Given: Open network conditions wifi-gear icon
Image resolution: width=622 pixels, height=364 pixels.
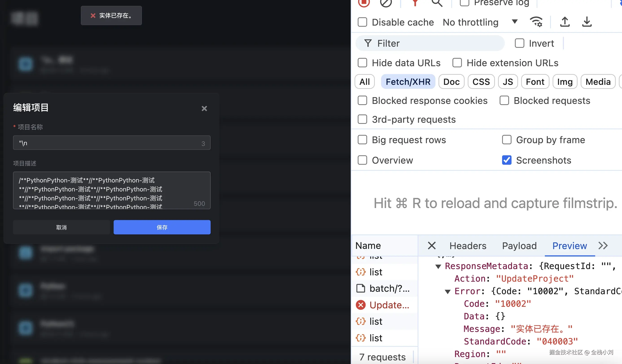Looking at the screenshot, I should click(536, 22).
